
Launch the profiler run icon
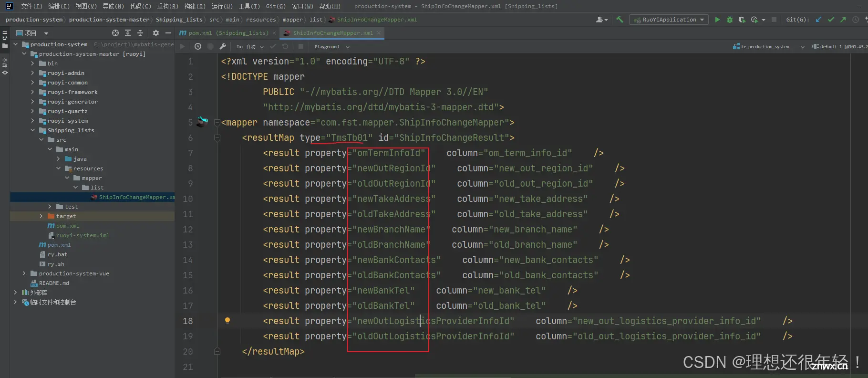[x=754, y=20]
